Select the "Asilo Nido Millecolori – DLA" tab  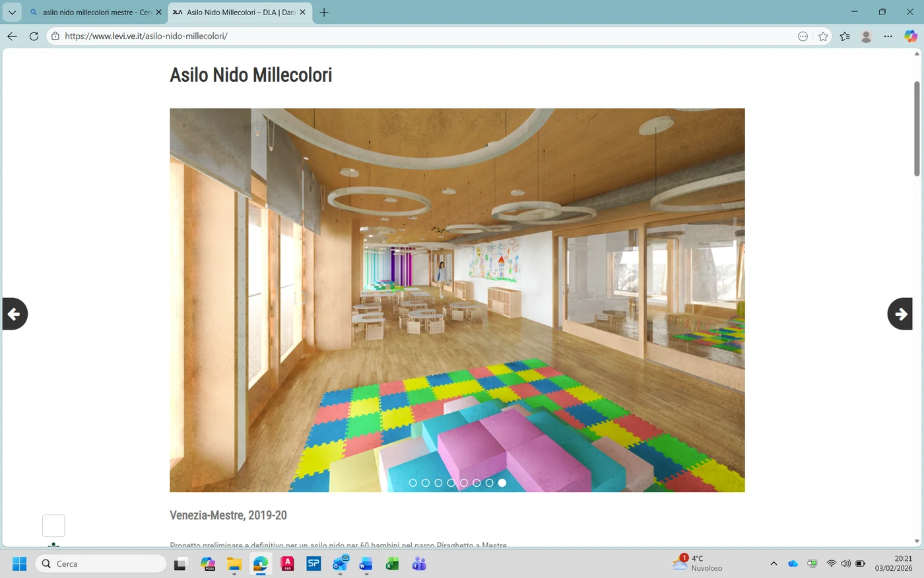(x=240, y=13)
